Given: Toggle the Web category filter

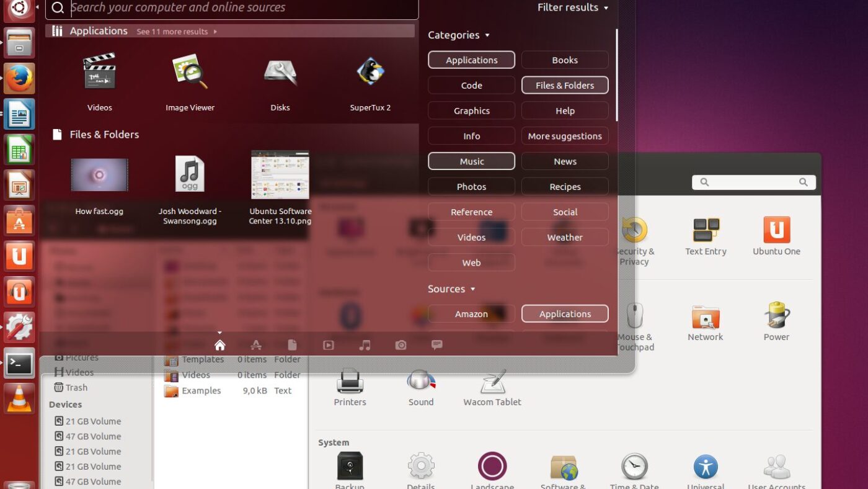Looking at the screenshot, I should pos(471,262).
